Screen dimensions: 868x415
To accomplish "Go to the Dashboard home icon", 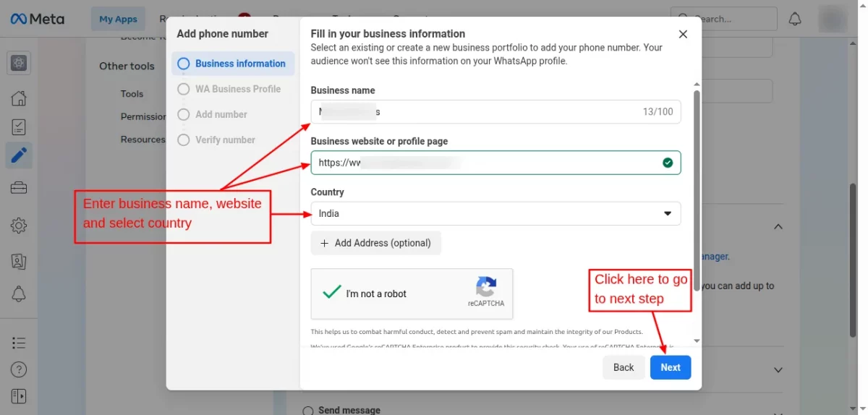I will [19, 98].
